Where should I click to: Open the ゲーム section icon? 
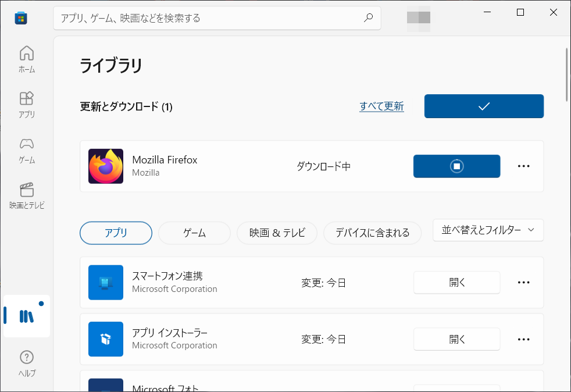pyautogui.click(x=26, y=149)
